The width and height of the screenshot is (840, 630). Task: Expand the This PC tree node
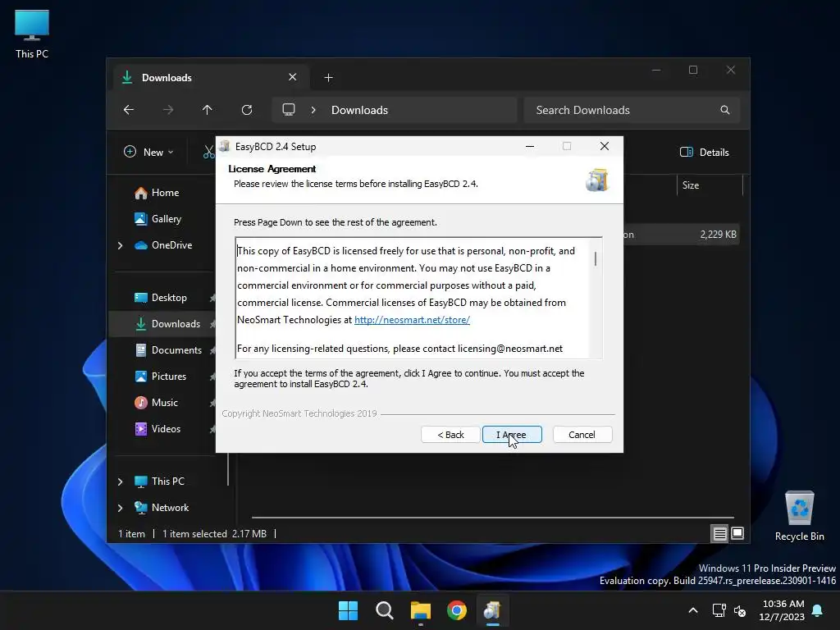click(121, 482)
